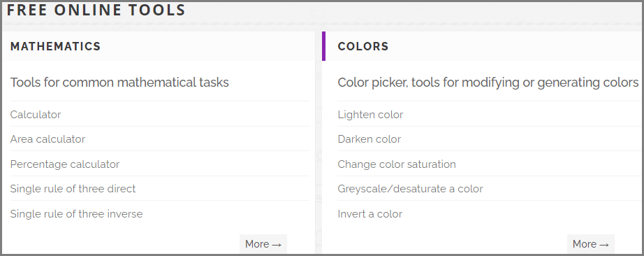The image size is (644, 256).
Task: Open Greyscale/desaturate a color tool
Action: click(410, 189)
